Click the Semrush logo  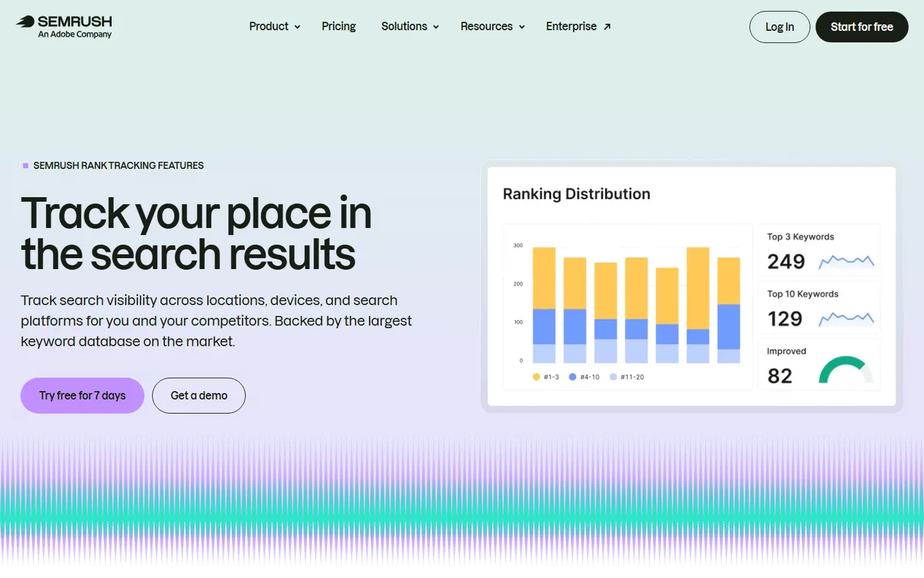coord(64,26)
